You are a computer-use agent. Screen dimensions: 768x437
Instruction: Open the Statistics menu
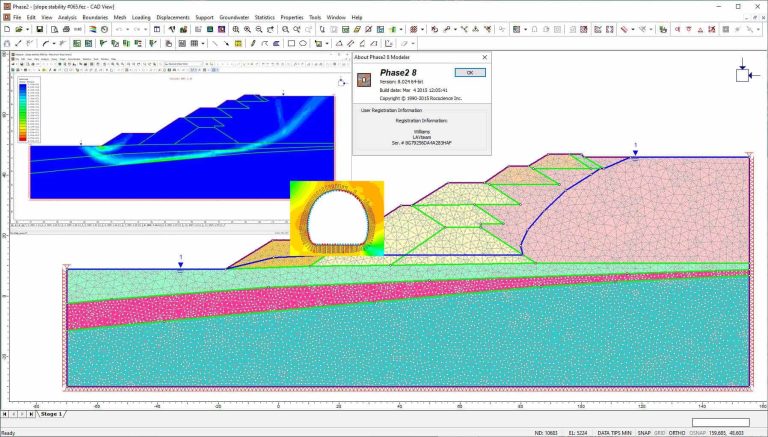point(264,17)
